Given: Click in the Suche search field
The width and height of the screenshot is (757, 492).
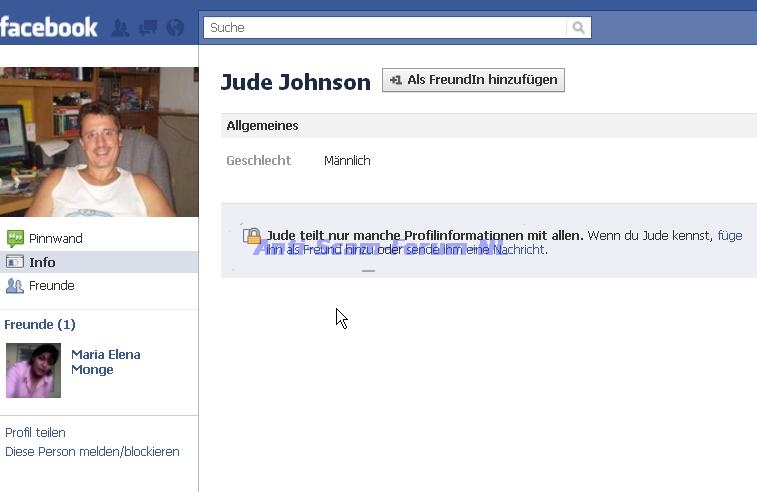Looking at the screenshot, I should click(x=385, y=28).
